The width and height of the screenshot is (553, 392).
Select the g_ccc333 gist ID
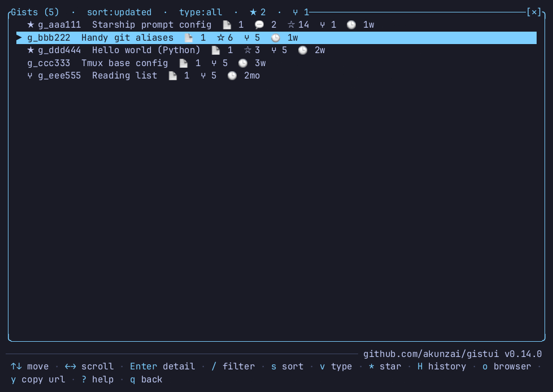tap(49, 63)
